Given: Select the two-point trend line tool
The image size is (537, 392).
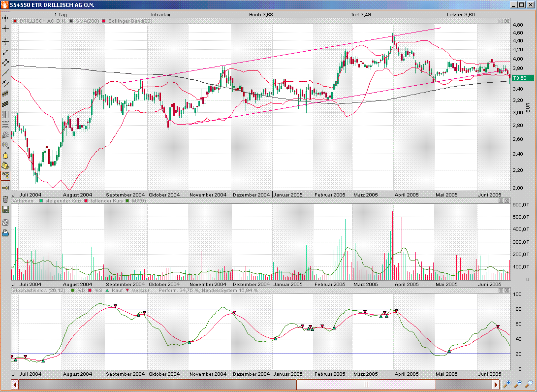Looking at the screenshot, I should coord(5,52).
